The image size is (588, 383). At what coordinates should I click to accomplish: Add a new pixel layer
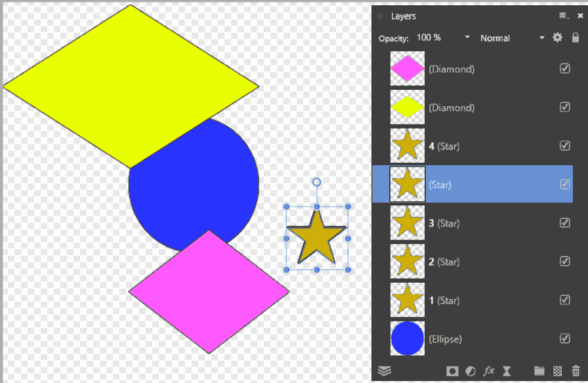(x=558, y=371)
